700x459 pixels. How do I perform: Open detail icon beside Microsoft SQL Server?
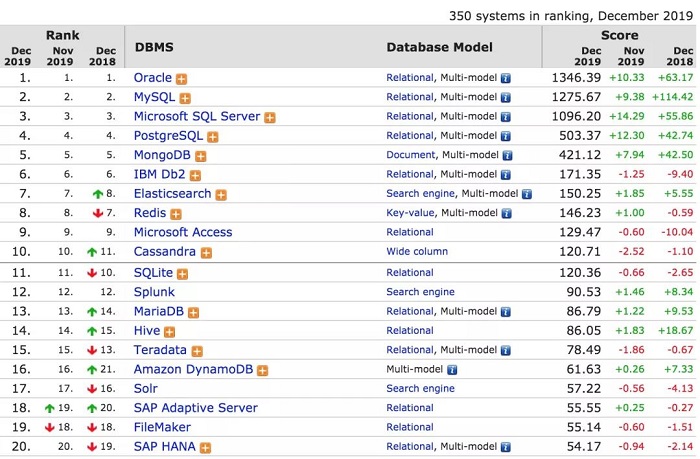point(270,117)
